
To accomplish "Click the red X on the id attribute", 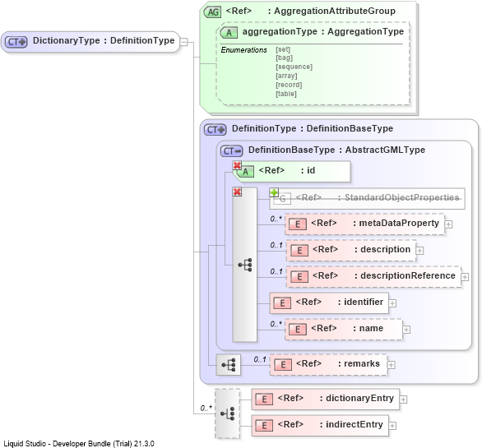I will point(237,165).
